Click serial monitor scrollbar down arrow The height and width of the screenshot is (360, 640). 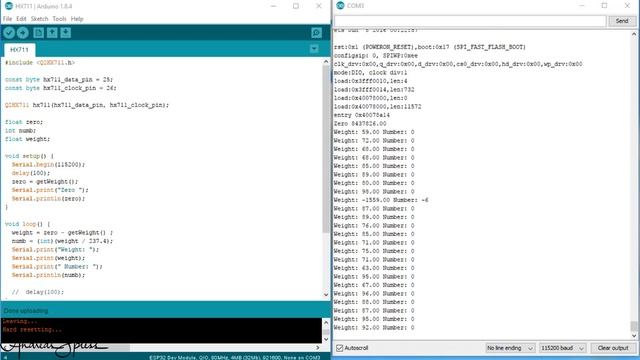[x=634, y=336]
